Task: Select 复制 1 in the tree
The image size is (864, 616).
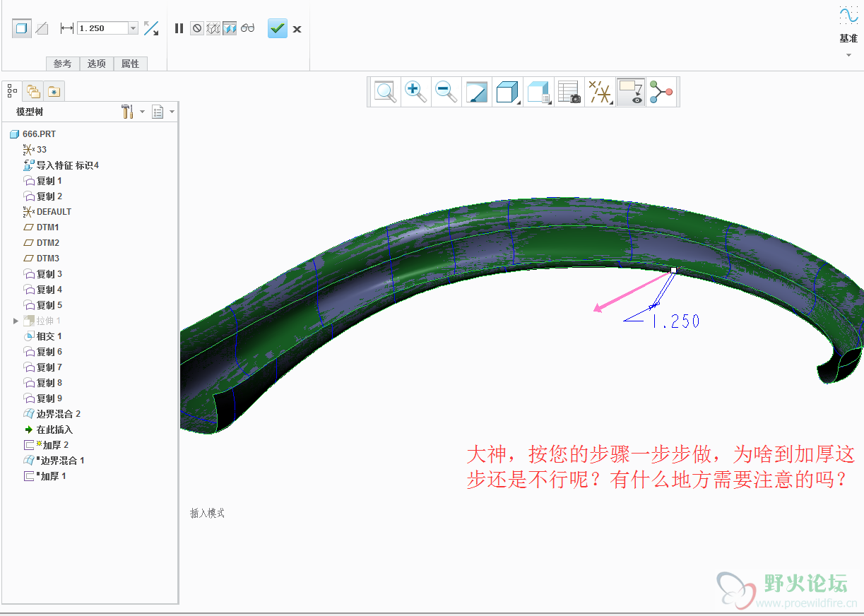Action: (x=49, y=181)
